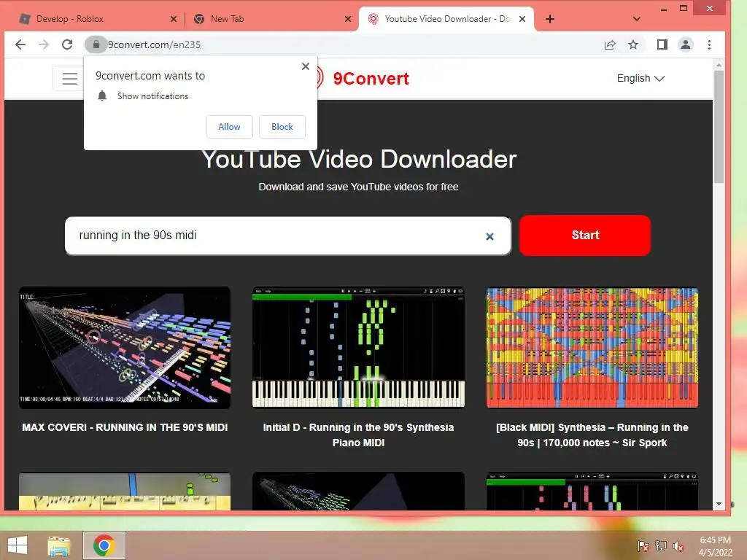
Task: Allow notifications from 9convert.com
Action: 229,127
